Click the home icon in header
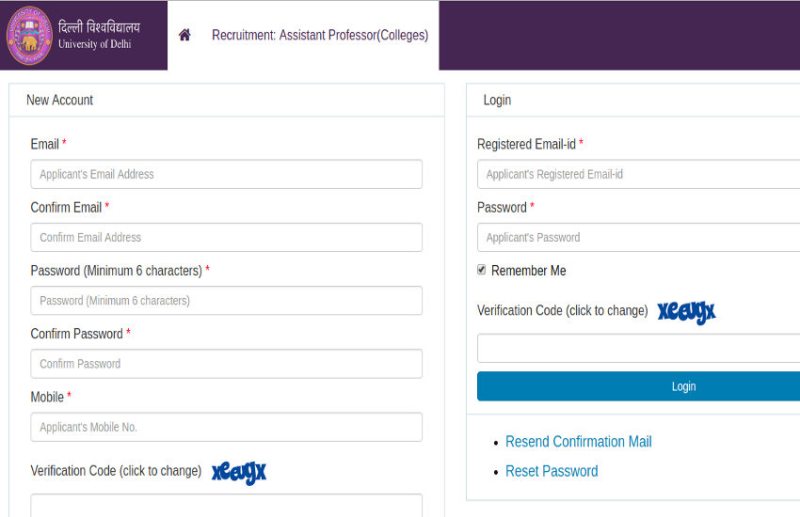 pyautogui.click(x=184, y=35)
